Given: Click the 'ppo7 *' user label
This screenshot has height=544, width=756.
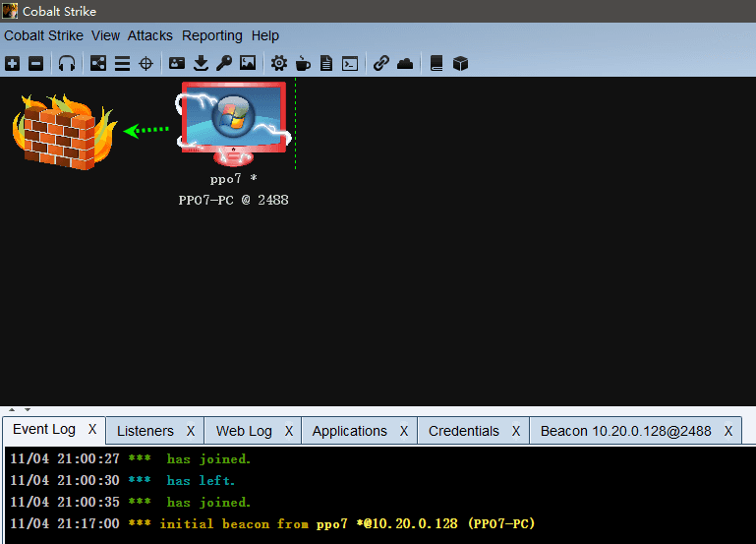Looking at the screenshot, I should coord(233,179).
